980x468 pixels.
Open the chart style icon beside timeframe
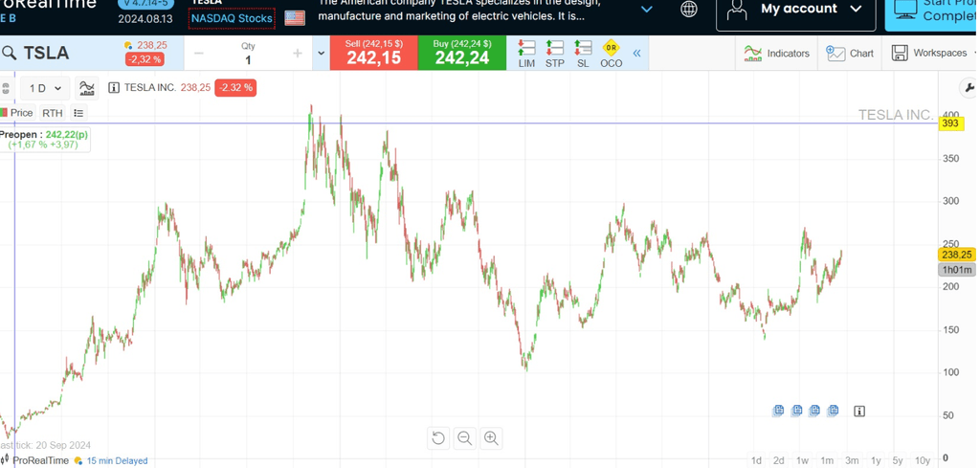[87, 88]
